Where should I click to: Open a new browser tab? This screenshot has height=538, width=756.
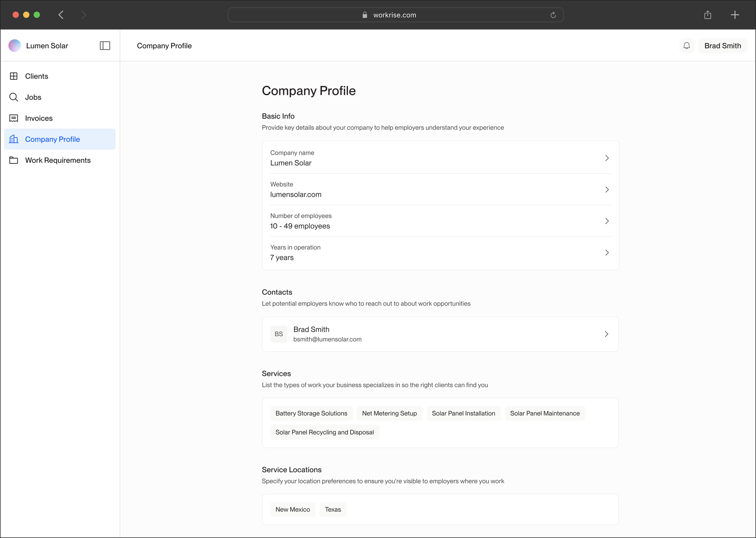(735, 15)
